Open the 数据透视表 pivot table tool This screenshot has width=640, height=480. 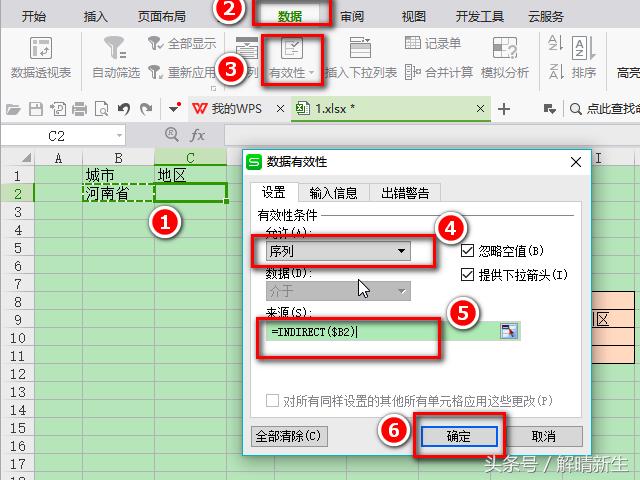41,57
